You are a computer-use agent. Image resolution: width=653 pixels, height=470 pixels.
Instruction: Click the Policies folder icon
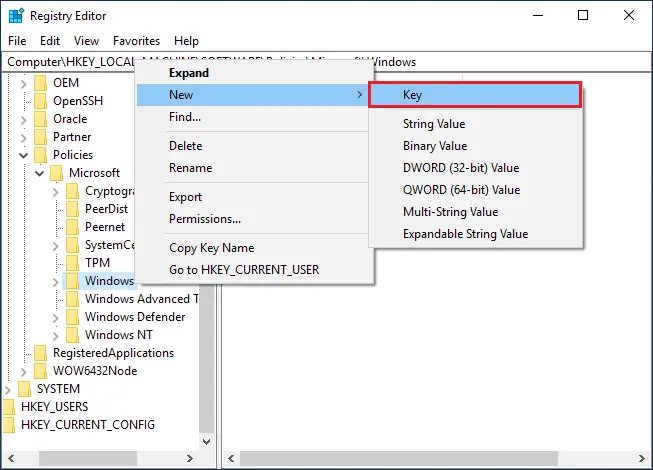click(x=40, y=155)
